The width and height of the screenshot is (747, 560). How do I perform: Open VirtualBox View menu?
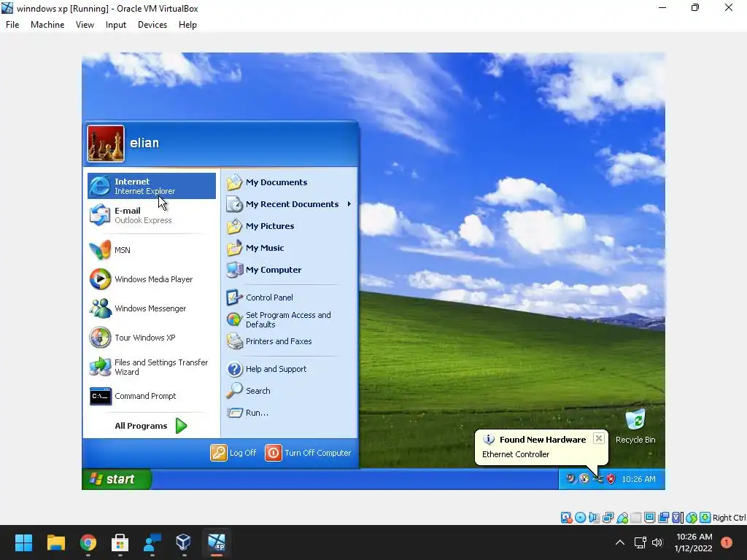[85, 25]
